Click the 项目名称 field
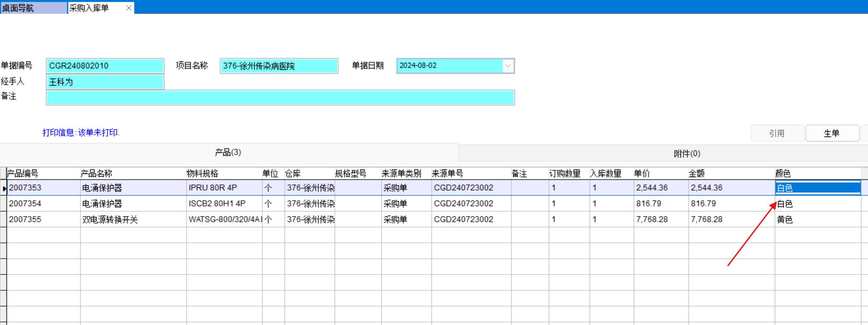 pos(279,66)
